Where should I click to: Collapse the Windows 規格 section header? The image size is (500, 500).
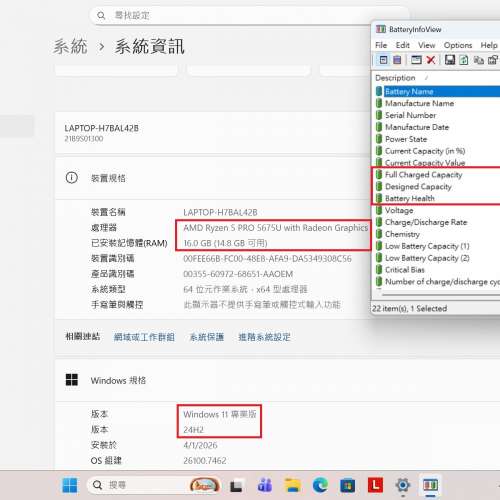pos(277,380)
